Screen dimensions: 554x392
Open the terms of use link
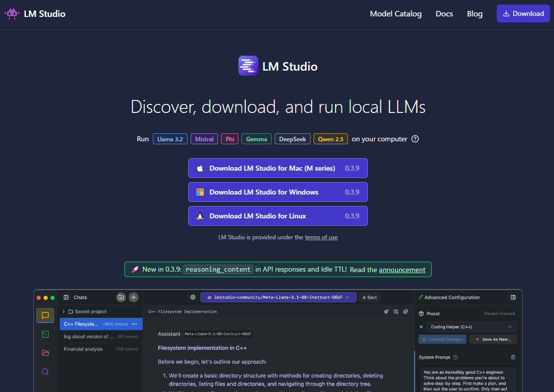[x=321, y=237]
